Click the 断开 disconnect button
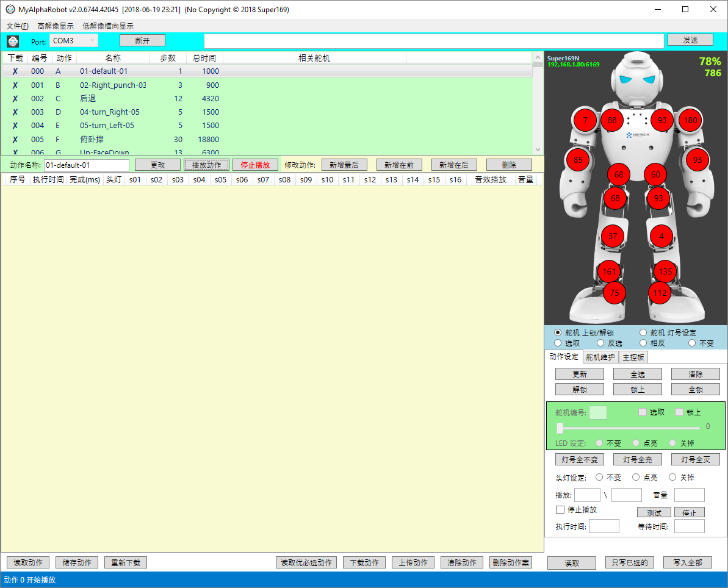 [143, 40]
